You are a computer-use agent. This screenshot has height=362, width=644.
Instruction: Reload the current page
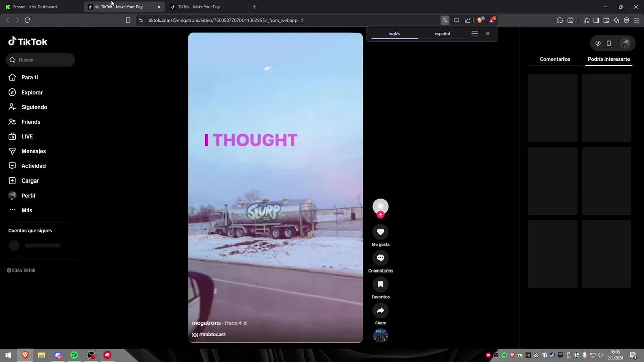point(27,20)
